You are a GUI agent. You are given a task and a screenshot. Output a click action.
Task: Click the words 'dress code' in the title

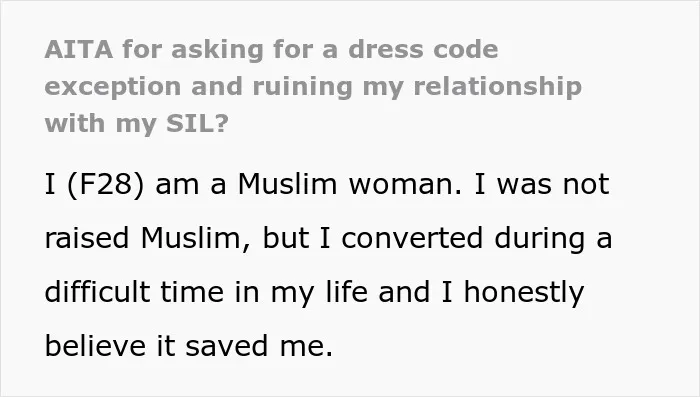(423, 49)
